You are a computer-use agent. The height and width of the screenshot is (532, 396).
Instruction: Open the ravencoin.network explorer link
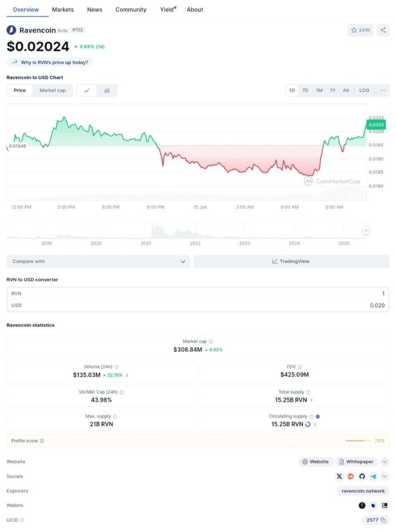coord(363,491)
